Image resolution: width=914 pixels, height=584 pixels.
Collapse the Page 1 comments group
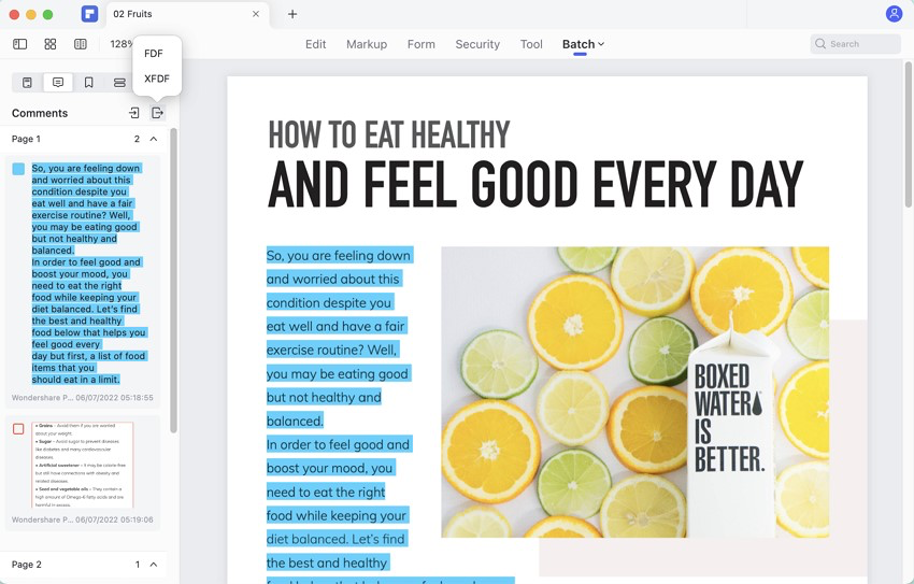pyautogui.click(x=154, y=139)
